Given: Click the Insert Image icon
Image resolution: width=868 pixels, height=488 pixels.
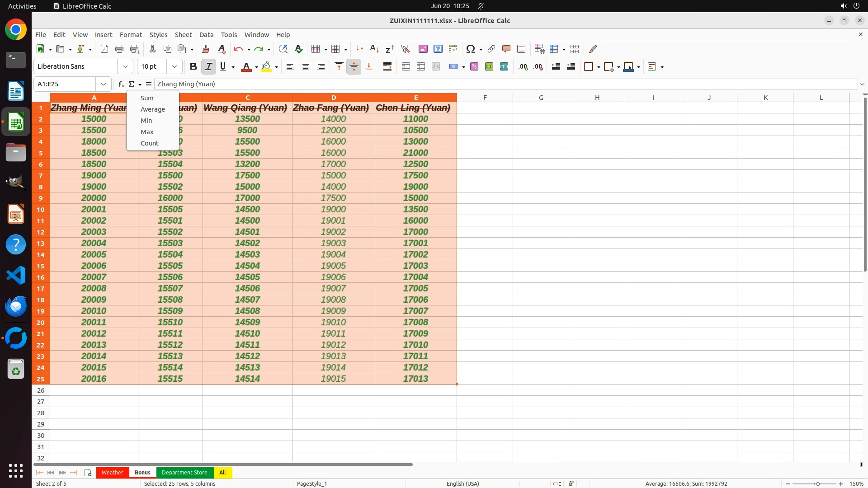Looking at the screenshot, I should [x=423, y=49].
